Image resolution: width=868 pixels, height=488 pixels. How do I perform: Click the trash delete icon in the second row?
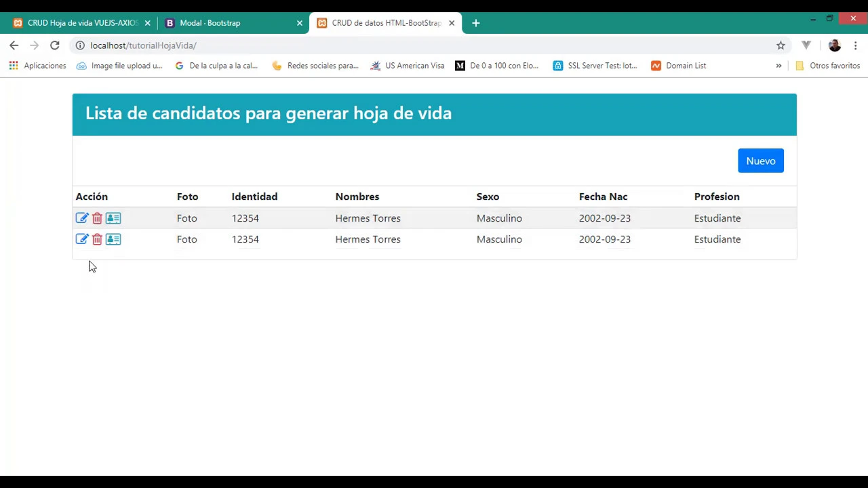pyautogui.click(x=97, y=239)
